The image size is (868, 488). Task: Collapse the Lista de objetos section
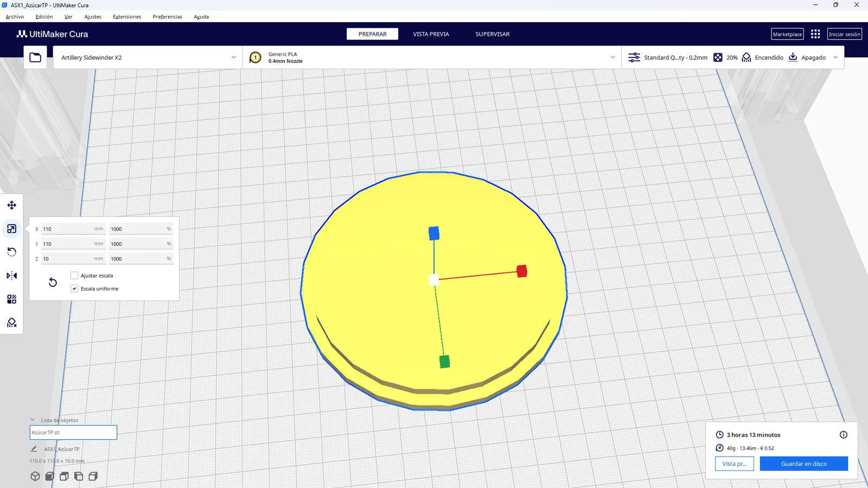(33, 420)
